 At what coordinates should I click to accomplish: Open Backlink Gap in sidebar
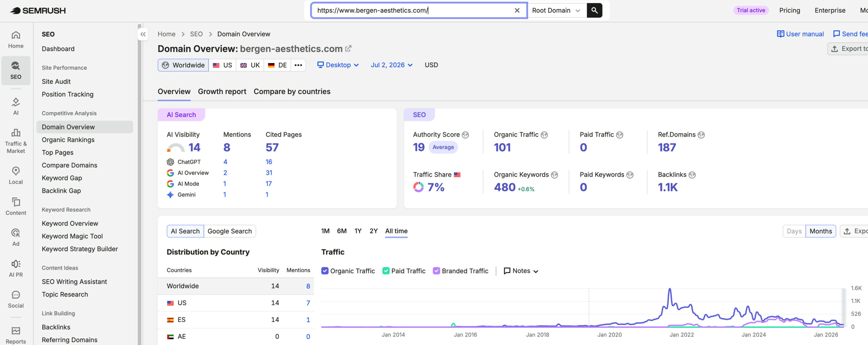[61, 191]
